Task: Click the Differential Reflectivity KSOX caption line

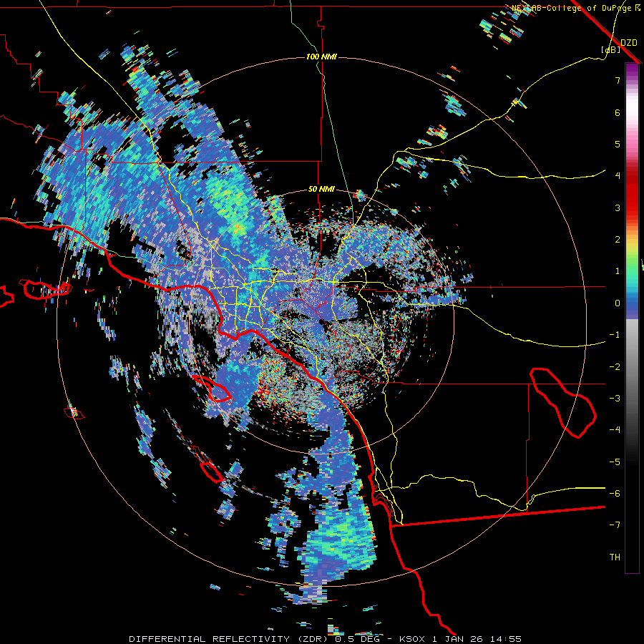Action: pos(325,639)
